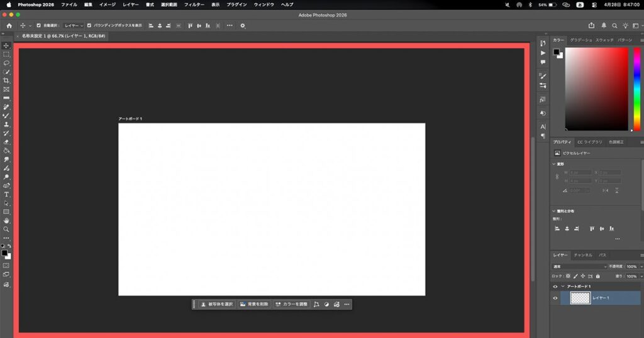Click the Home icon in options bar

(x=9, y=25)
